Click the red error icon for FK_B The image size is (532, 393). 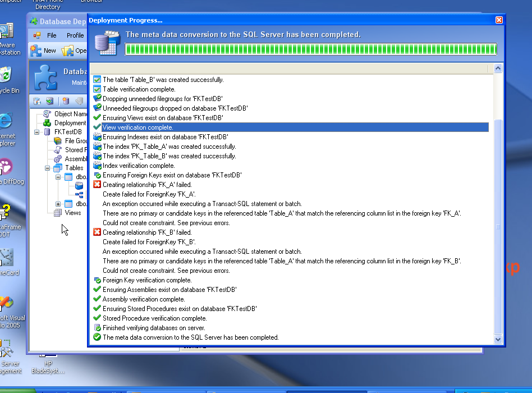coord(97,232)
